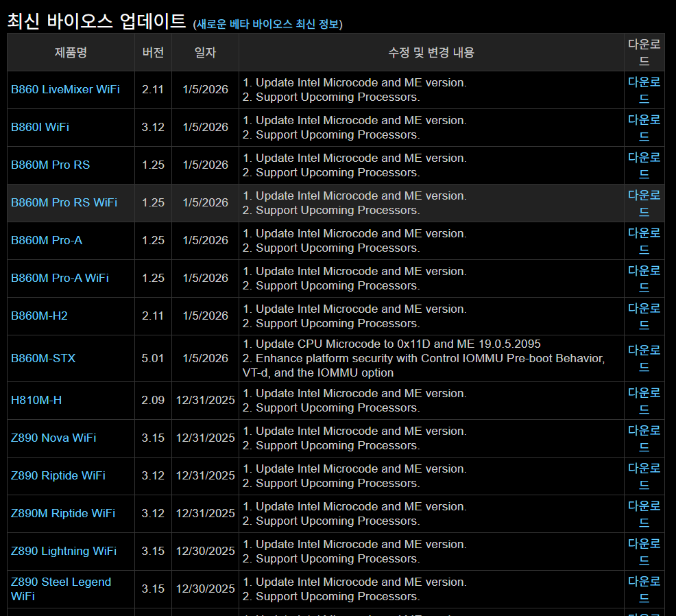The width and height of the screenshot is (676, 616).
Task: Select version 2.11 in B860 LiveMixer WiFi row
Action: pos(153,89)
